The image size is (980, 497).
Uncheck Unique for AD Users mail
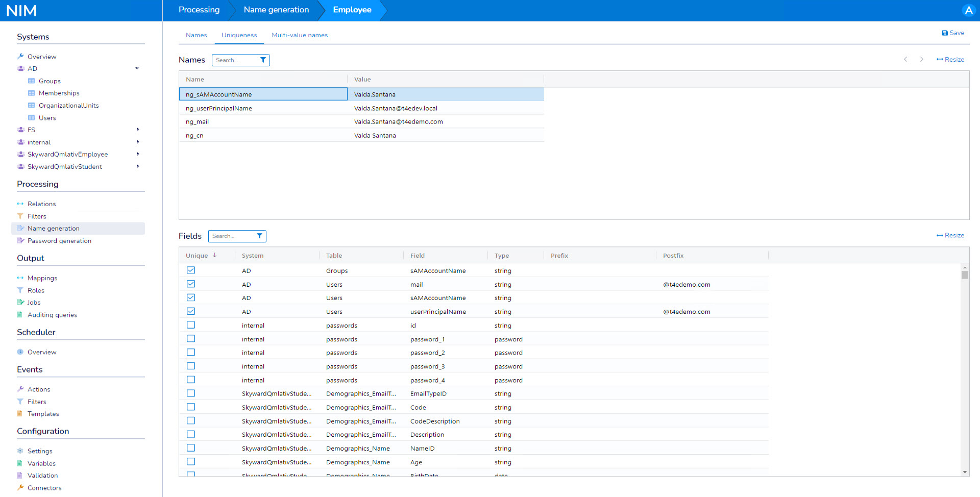pyautogui.click(x=191, y=284)
